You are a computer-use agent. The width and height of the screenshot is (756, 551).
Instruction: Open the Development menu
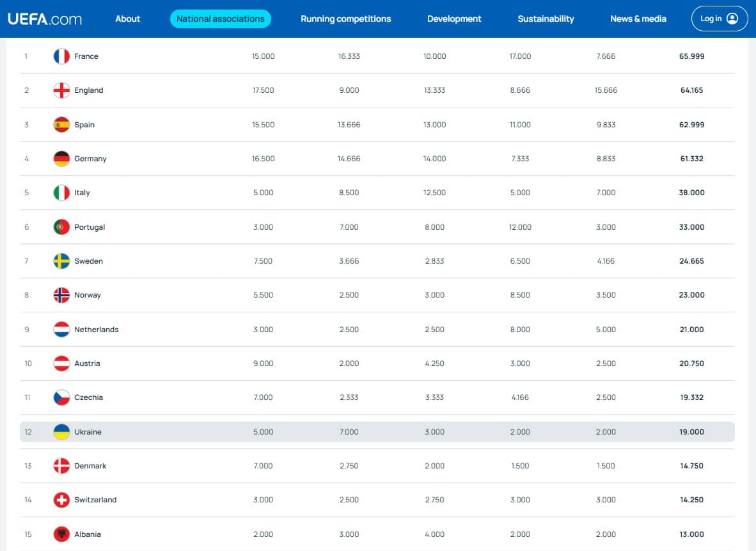[454, 19]
